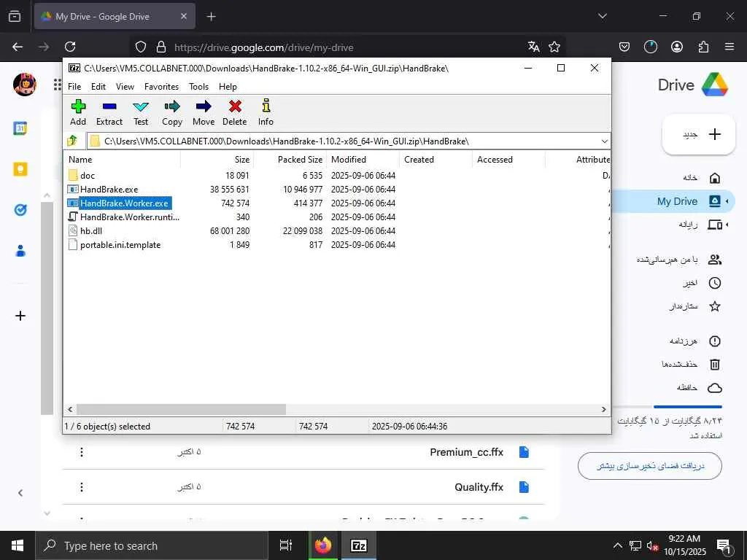The width and height of the screenshot is (747, 560).
Task: Sort by the Created column header
Action: (436, 160)
